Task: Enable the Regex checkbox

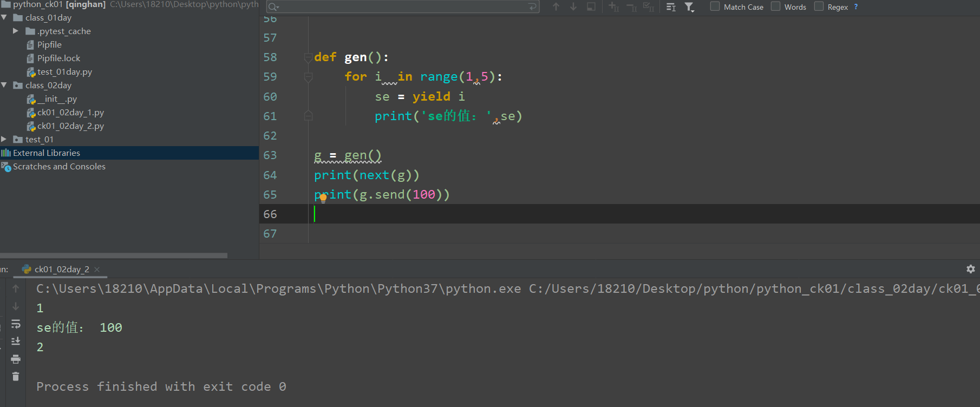Action: [819, 6]
